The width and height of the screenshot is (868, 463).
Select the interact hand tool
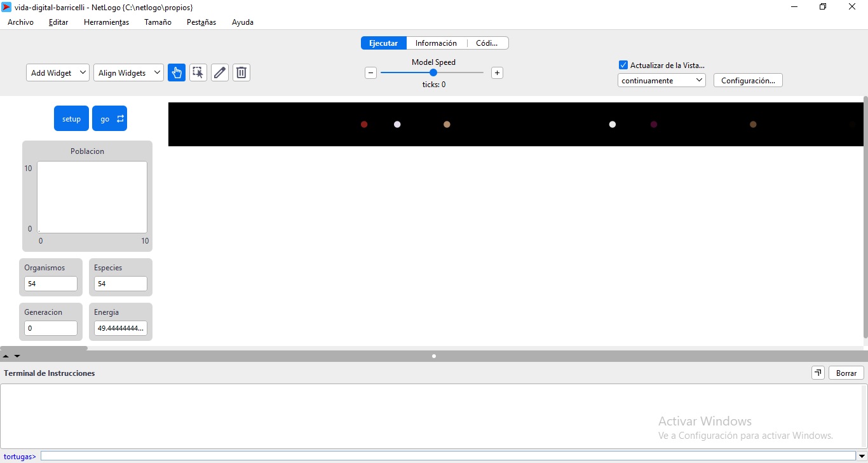click(x=177, y=73)
